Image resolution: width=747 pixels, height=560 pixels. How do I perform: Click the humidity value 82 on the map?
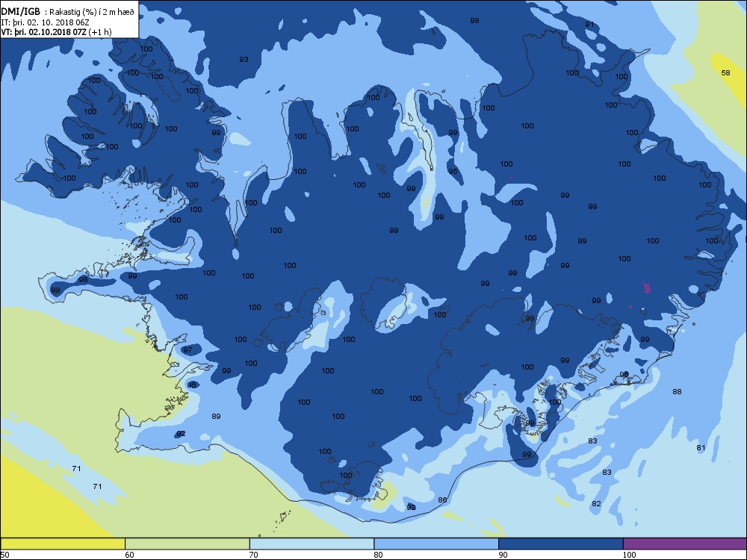(x=596, y=504)
